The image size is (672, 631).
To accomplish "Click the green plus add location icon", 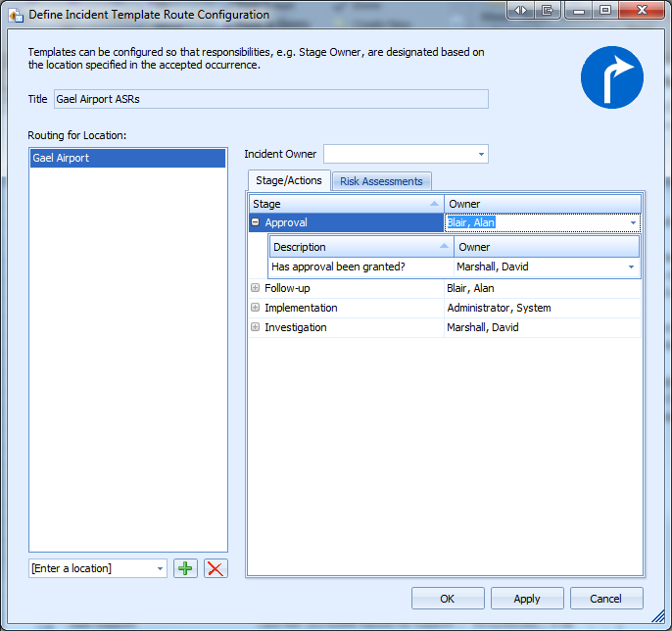I will coord(185,568).
